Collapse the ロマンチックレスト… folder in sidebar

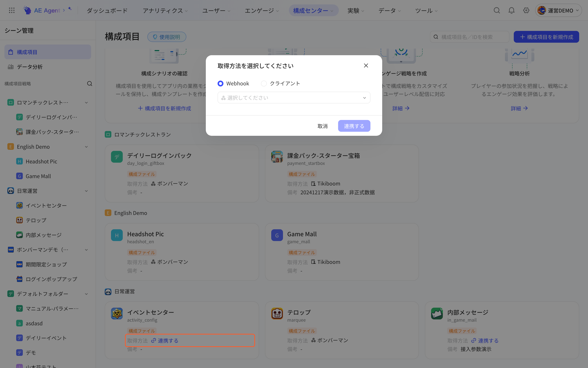[86, 103]
